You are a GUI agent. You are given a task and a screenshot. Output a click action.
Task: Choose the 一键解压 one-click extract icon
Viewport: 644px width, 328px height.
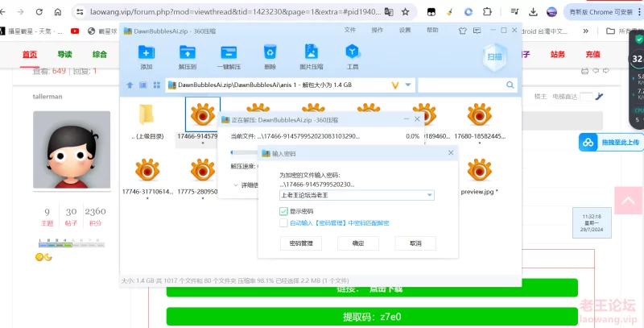click(x=229, y=52)
